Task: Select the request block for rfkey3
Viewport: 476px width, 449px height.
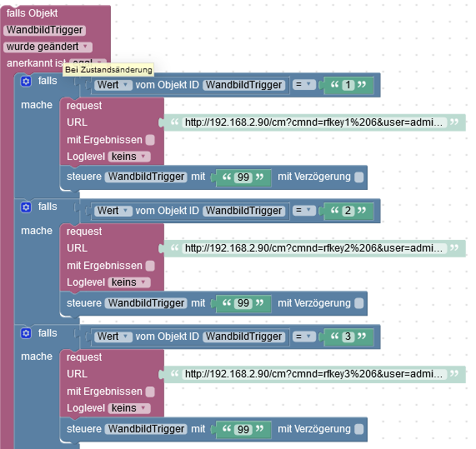Action: click(x=84, y=357)
